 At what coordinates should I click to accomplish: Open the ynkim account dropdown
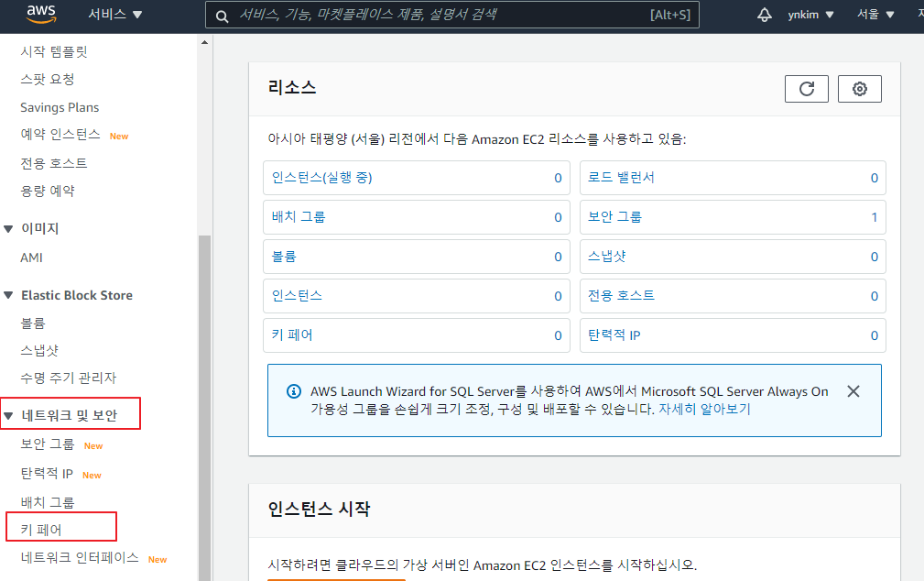click(810, 15)
